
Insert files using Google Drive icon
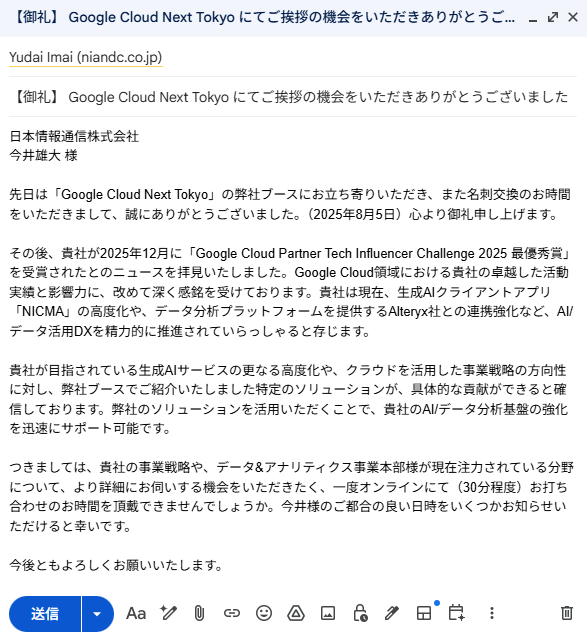pyautogui.click(x=296, y=613)
